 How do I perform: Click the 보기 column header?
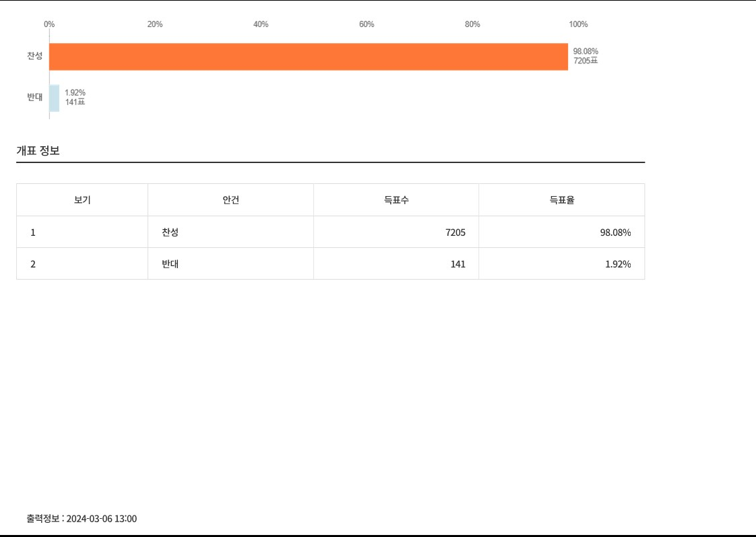coord(82,200)
